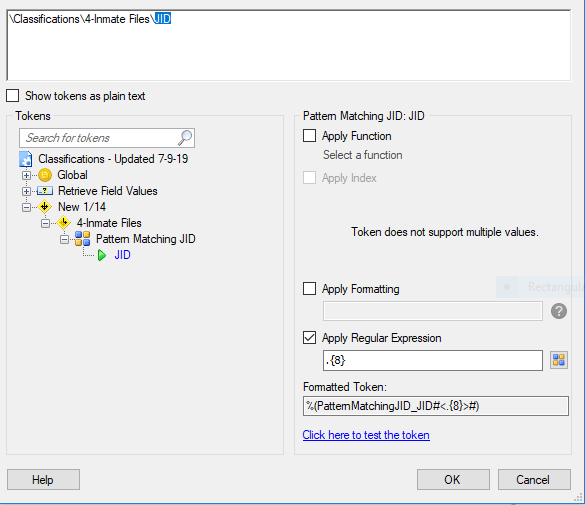The width and height of the screenshot is (585, 505).
Task: Enable Show tokens as plain text
Action: pyautogui.click(x=13, y=96)
